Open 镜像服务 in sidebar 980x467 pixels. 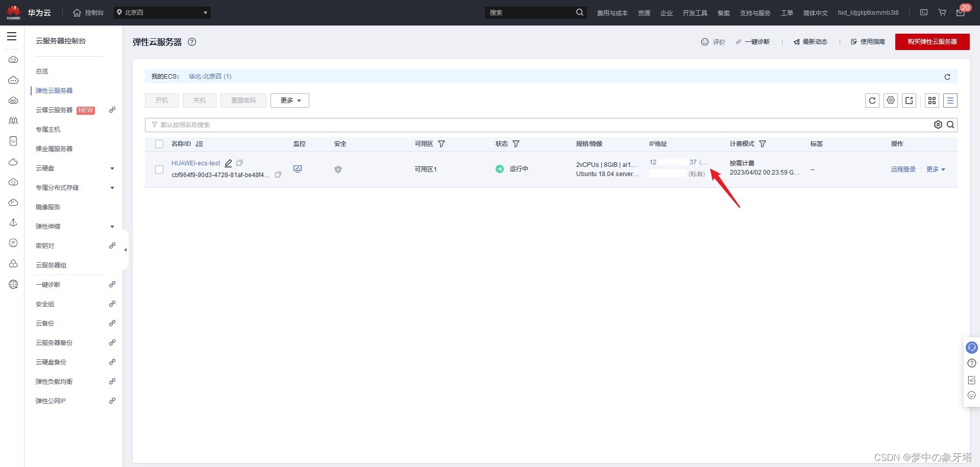[x=48, y=207]
